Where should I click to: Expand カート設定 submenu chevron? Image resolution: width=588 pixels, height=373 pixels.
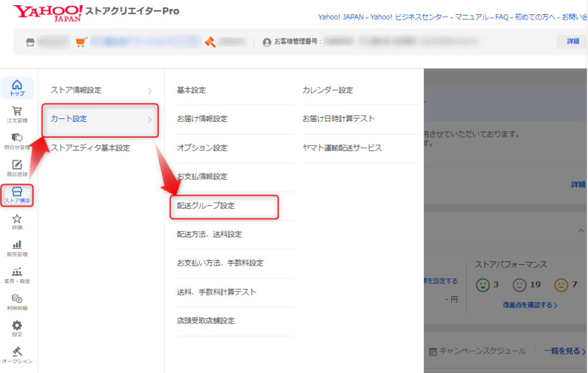click(x=150, y=120)
